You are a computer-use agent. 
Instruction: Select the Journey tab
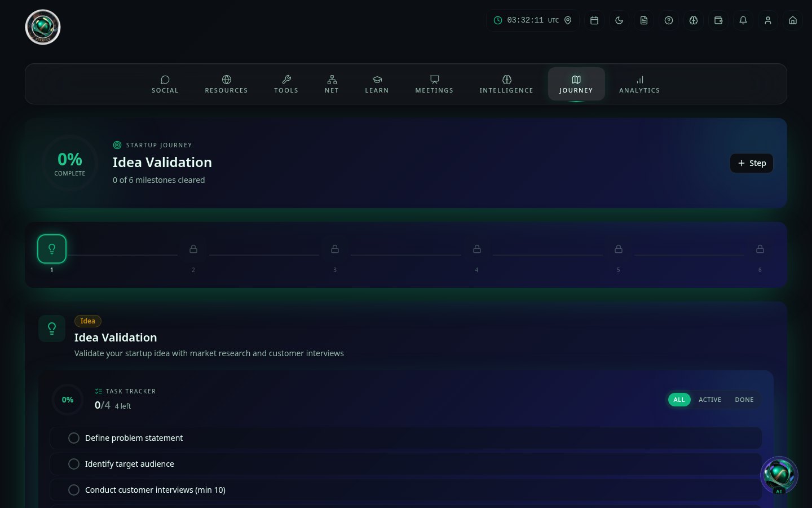pyautogui.click(x=576, y=84)
